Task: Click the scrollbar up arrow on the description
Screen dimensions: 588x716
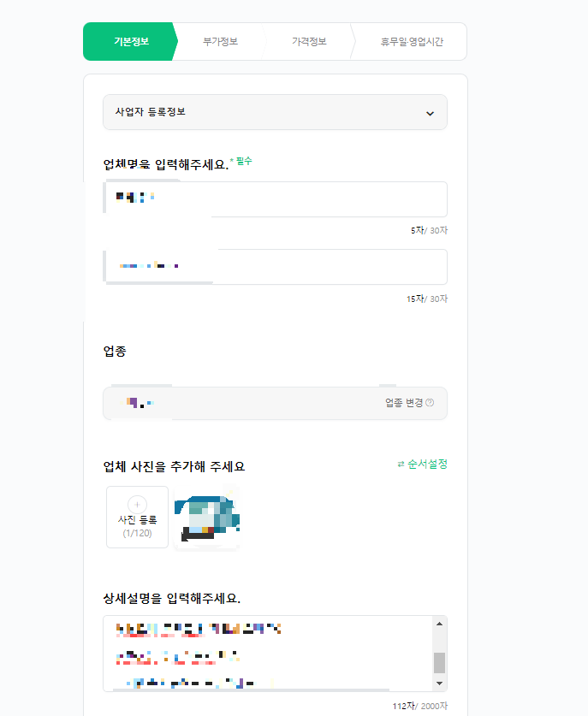Action: pos(440,622)
